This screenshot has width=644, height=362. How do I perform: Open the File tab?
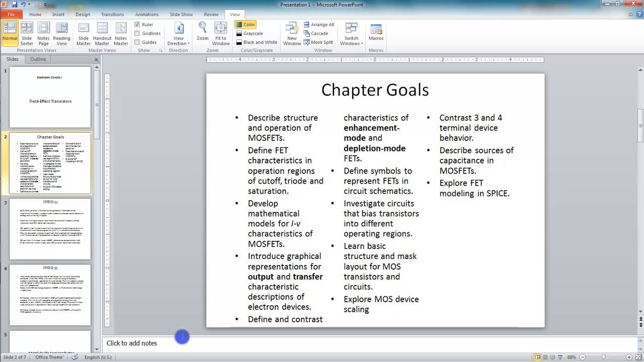[11, 15]
